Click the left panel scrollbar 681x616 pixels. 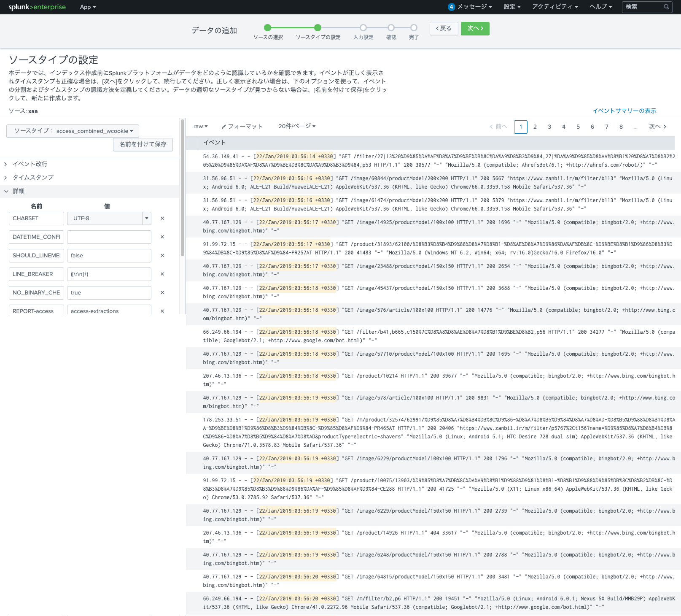(x=183, y=188)
